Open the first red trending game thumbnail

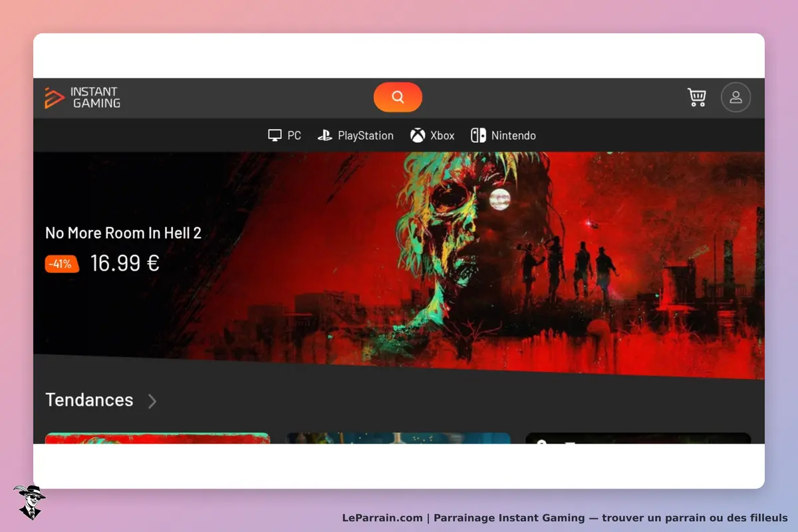158,438
